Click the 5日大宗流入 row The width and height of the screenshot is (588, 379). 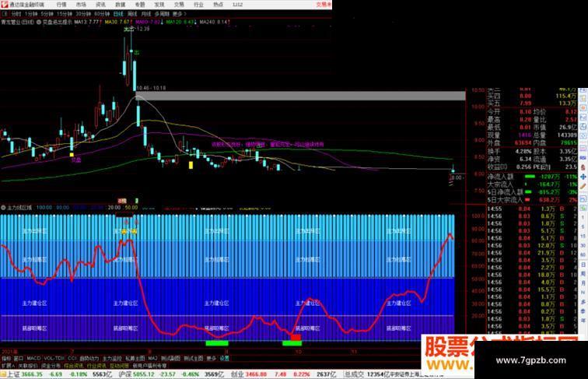point(532,200)
